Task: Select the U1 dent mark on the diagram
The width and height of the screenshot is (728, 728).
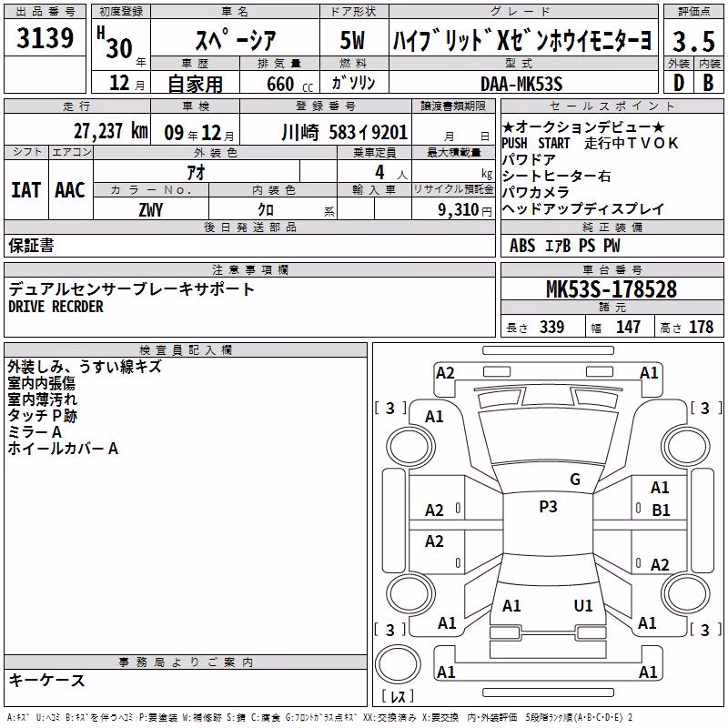Action: pos(583,606)
